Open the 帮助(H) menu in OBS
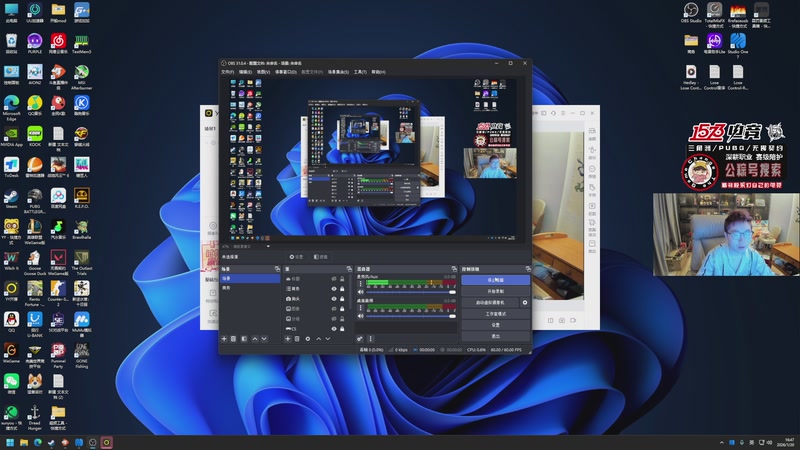800x450 pixels. pyautogui.click(x=379, y=72)
